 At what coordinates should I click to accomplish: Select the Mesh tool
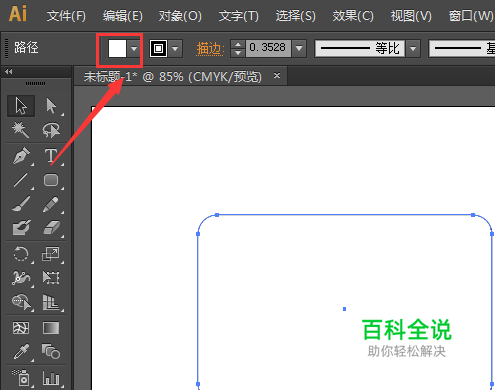tap(21, 328)
